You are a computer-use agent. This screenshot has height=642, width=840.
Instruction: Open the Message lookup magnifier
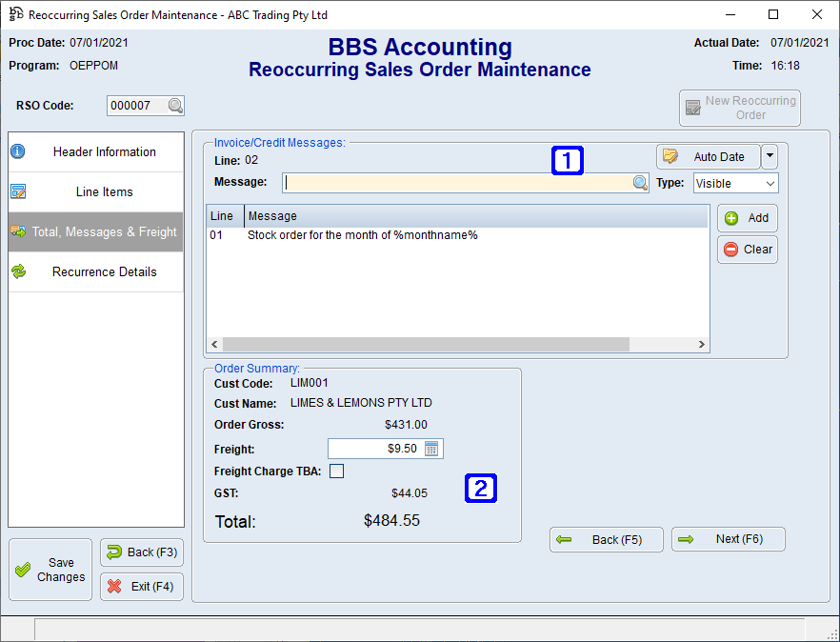coord(640,181)
